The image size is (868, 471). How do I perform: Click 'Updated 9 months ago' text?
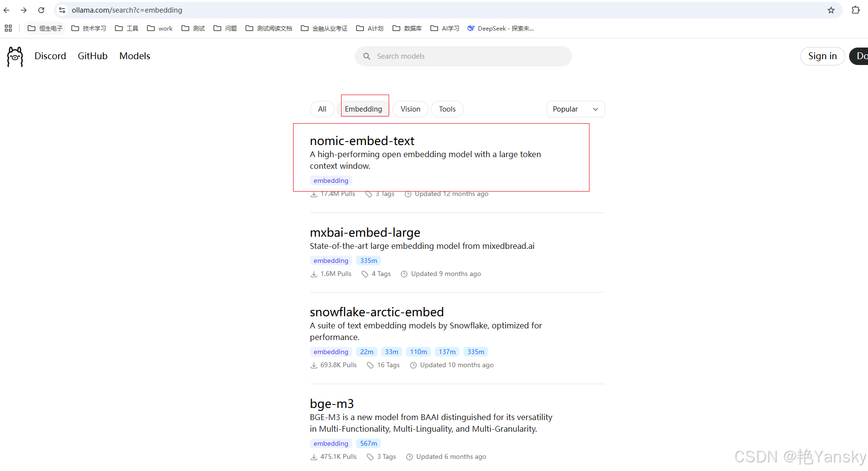tap(446, 274)
